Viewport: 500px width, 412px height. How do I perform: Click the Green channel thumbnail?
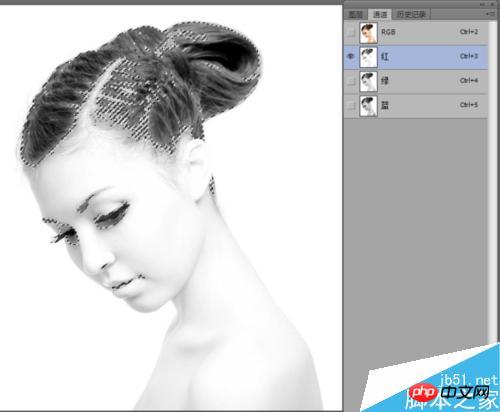click(368, 81)
